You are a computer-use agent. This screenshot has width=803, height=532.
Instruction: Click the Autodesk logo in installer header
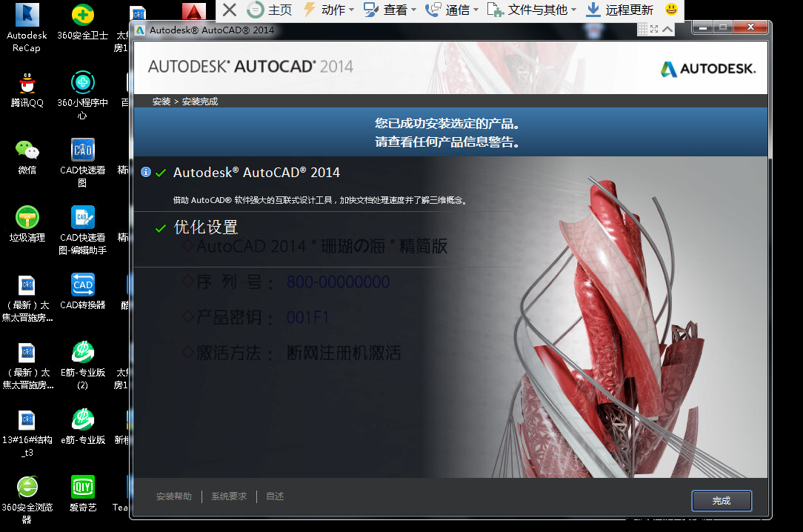point(707,69)
